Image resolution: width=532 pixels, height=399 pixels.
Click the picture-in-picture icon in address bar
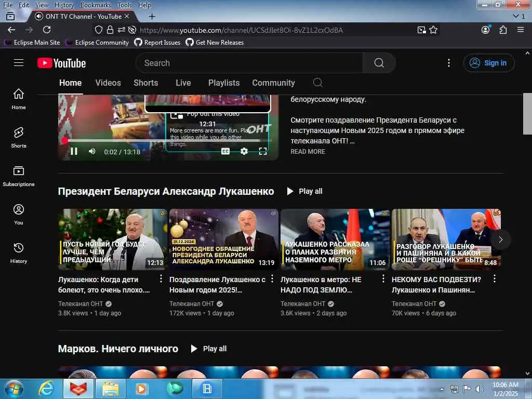pyautogui.click(x=421, y=30)
